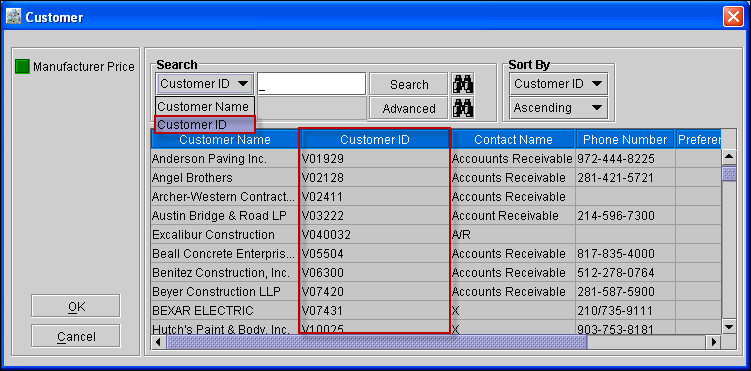Viewport: 751px width, 371px height.
Task: Select the Excalibur Construction row
Action: (436, 235)
